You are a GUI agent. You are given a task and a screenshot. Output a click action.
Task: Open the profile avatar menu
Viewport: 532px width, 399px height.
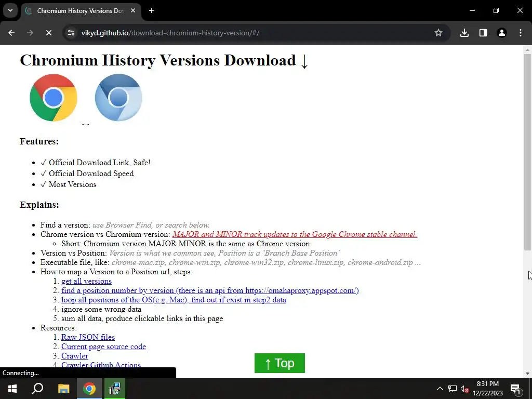point(502,33)
